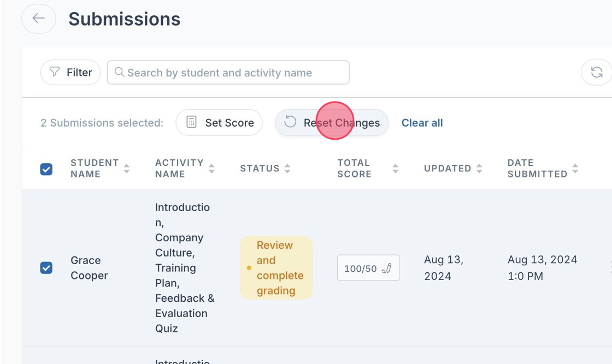Click the pencil icon in score field

click(387, 268)
